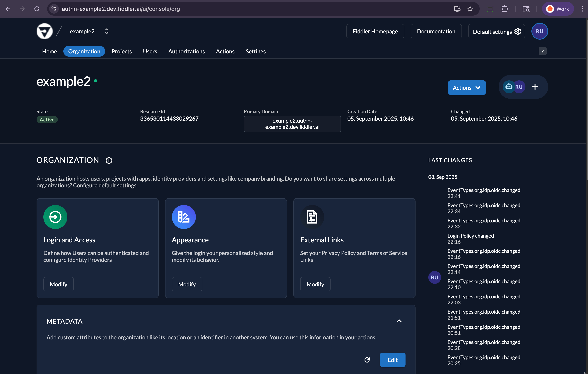The width and height of the screenshot is (588, 374).
Task: Switch to the Users tab
Action: (x=150, y=51)
